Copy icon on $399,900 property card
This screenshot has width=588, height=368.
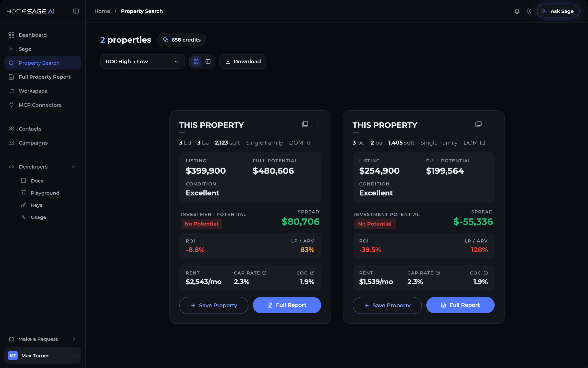305,124
